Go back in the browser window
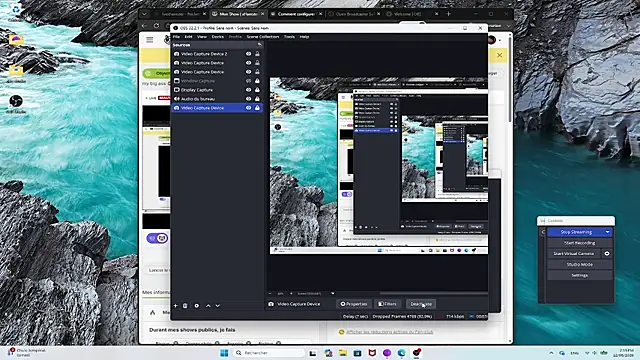Screen dimensions: 640x360 [144, 26]
